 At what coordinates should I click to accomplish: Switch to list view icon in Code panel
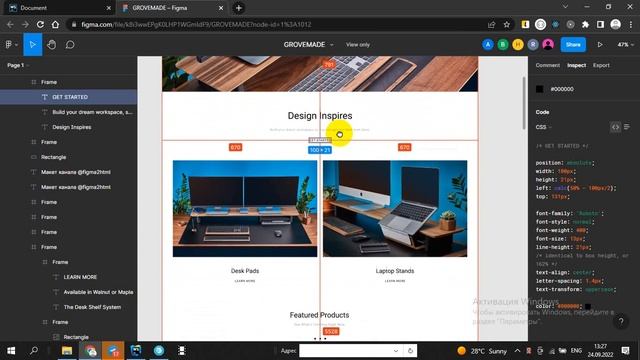click(627, 127)
